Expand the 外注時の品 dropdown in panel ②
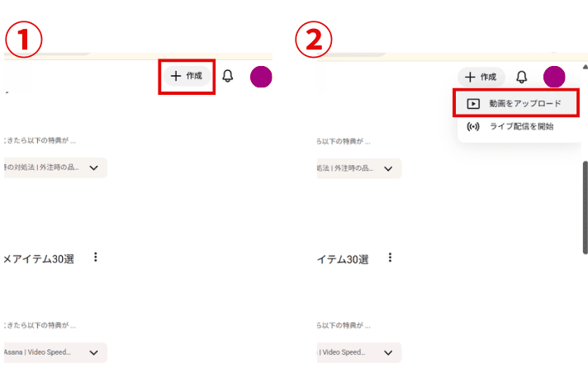Viewport: 588px width, 391px height. point(386,168)
